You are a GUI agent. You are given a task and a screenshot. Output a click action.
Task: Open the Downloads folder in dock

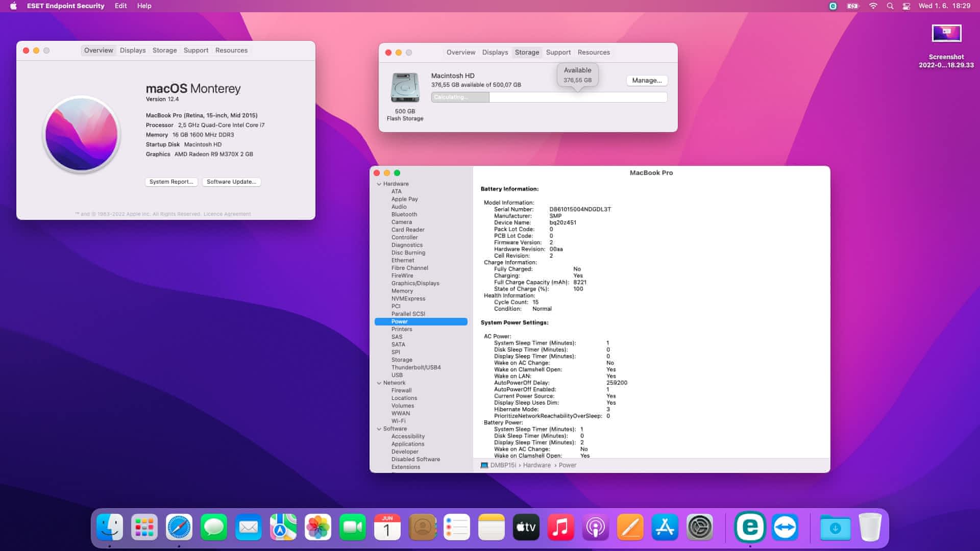click(x=835, y=527)
